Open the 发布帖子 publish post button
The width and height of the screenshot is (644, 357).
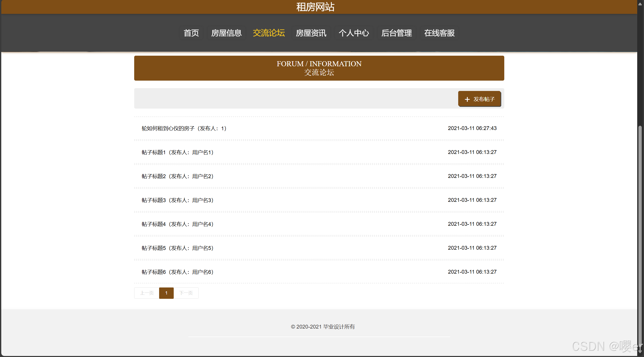point(479,99)
